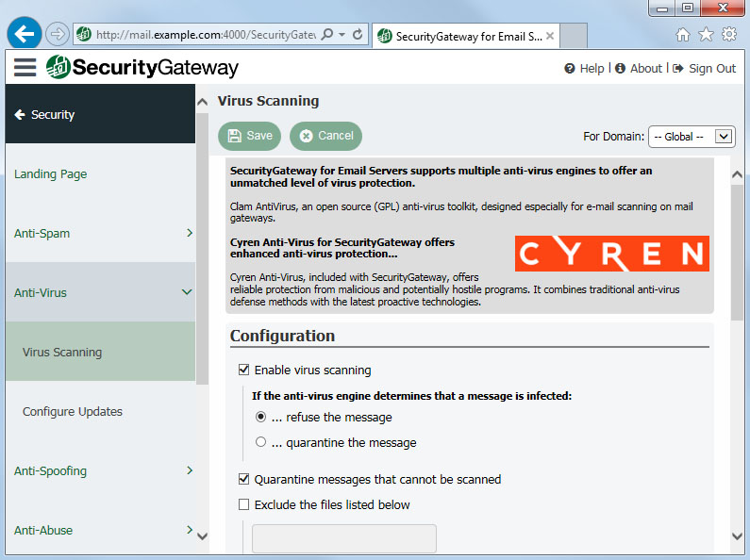Toggle Quarantine messages that cannot be scanned

(x=244, y=479)
